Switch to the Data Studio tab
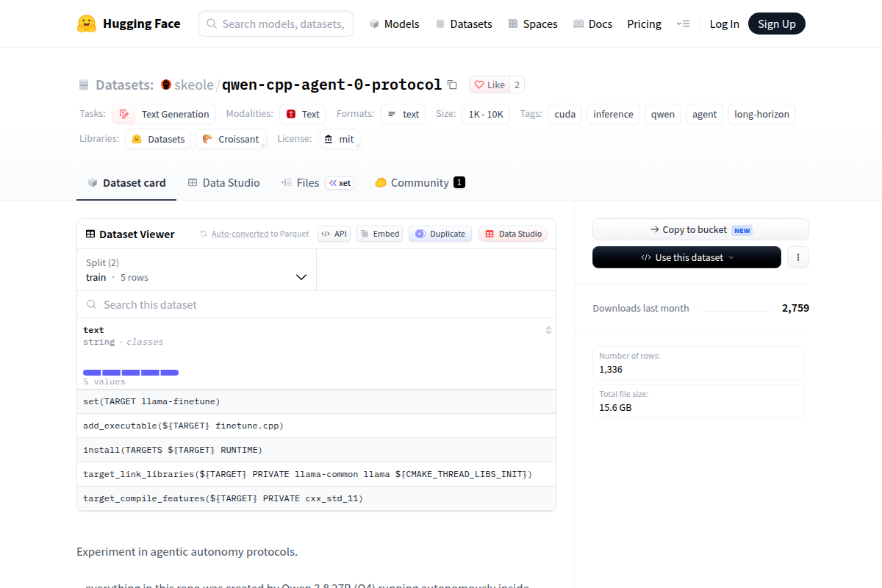The height and width of the screenshot is (588, 882). pyautogui.click(x=223, y=183)
